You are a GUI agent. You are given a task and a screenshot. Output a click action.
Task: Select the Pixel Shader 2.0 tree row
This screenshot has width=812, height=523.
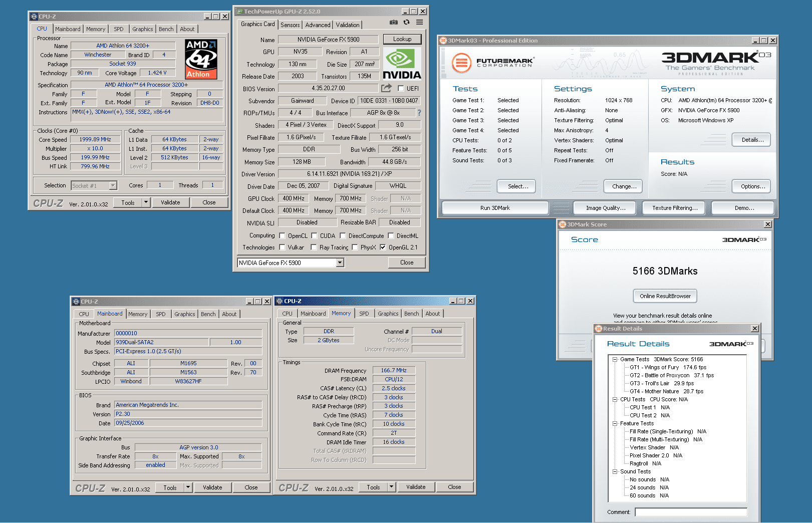point(656,455)
